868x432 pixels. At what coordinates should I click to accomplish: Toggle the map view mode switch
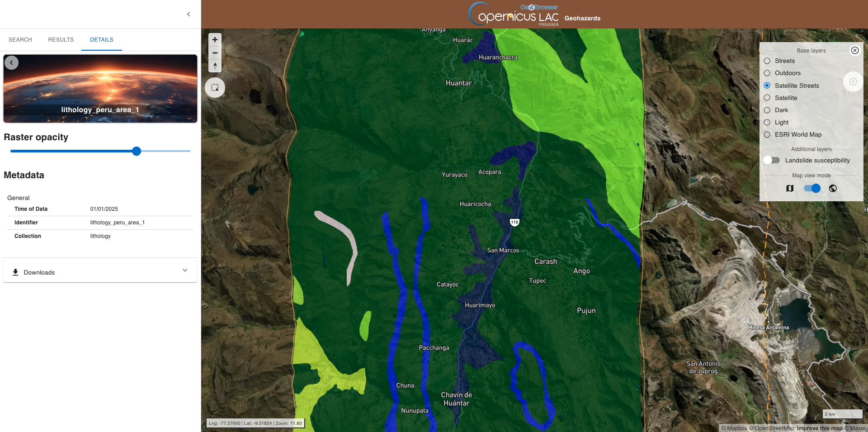(x=812, y=188)
